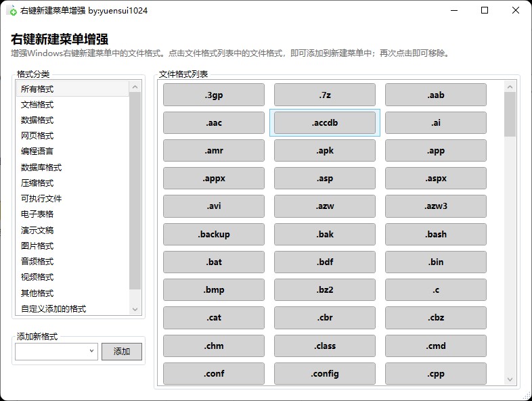Click the 添加 button
The width and height of the screenshot is (532, 401).
click(x=121, y=352)
